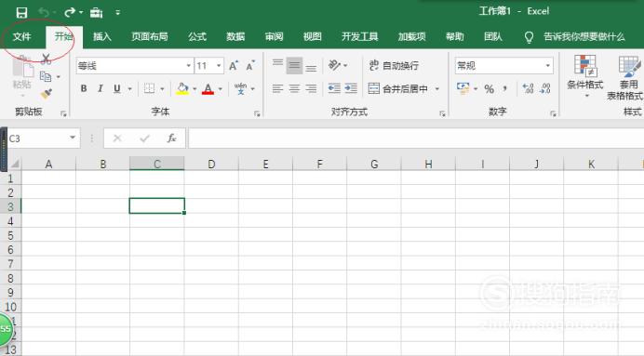Open 套用表格格式 table format
Viewport: 644px width, 356px height.
click(625, 78)
